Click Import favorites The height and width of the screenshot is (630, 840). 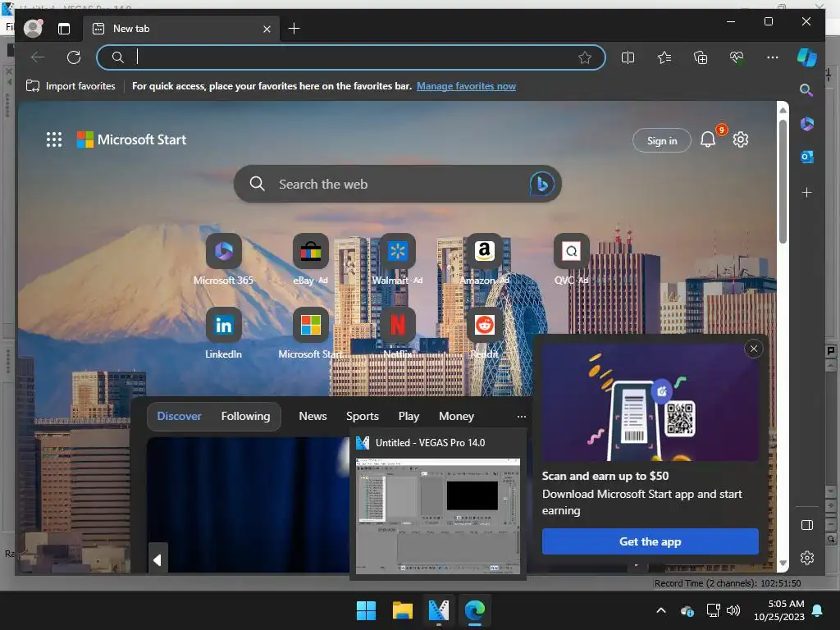click(71, 85)
